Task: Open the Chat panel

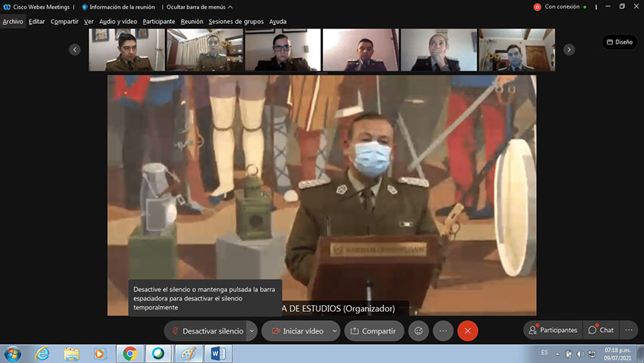Action: 601,330
